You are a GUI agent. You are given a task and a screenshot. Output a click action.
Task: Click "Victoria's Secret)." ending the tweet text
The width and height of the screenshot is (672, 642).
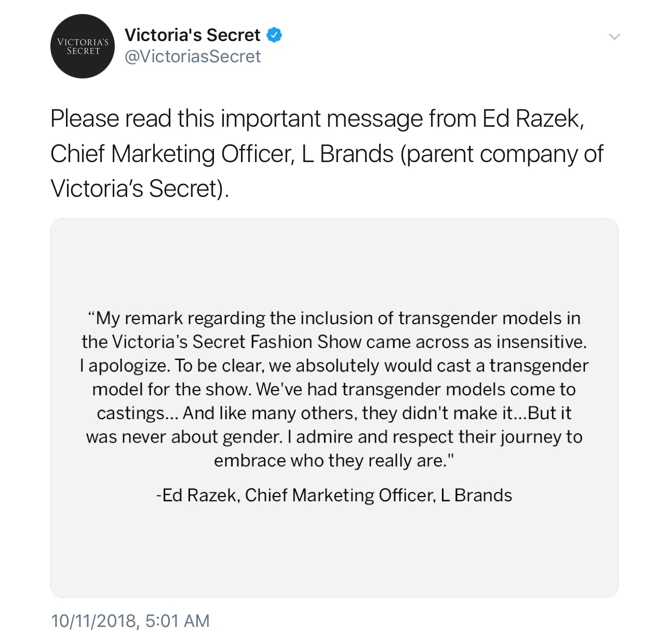(140, 189)
